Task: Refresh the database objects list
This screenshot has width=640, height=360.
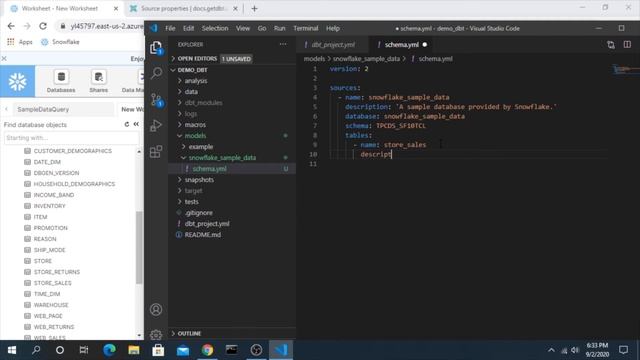Action: tap(127, 124)
